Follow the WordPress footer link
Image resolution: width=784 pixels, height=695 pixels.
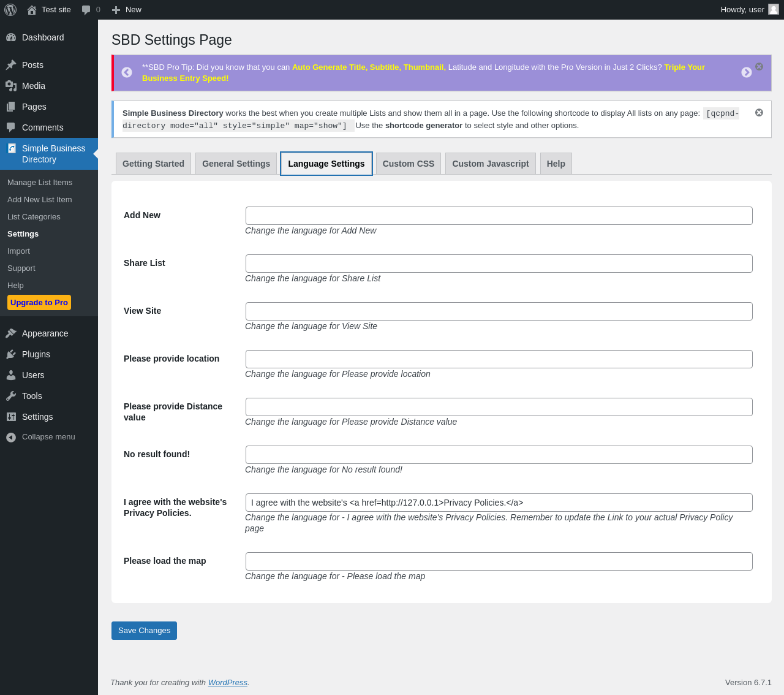point(228,683)
